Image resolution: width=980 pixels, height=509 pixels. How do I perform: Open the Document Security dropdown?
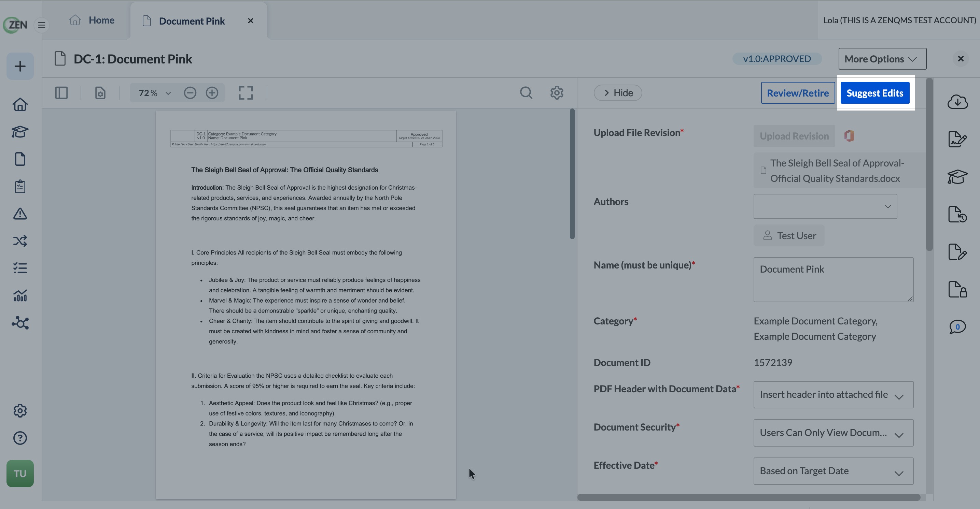tap(833, 433)
